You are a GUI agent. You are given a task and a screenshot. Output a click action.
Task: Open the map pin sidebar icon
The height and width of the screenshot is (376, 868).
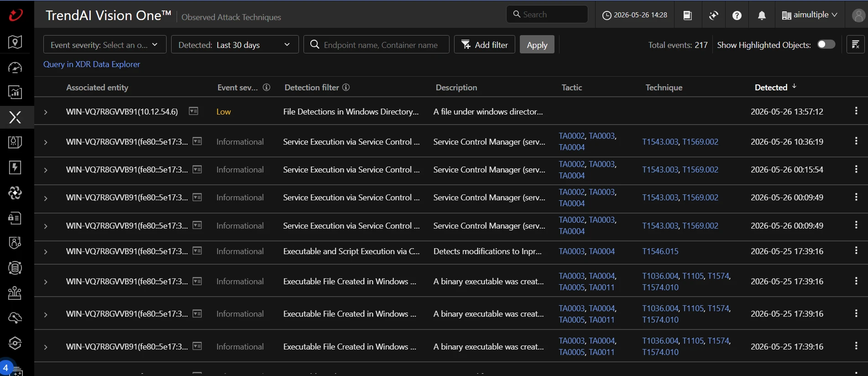(15, 42)
